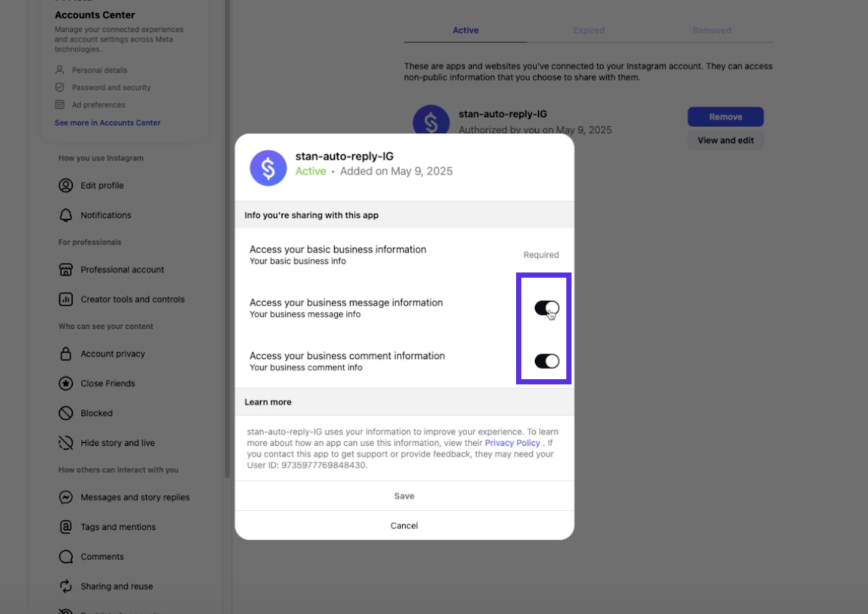Open Edit profile settings
868x614 pixels.
[x=102, y=186]
